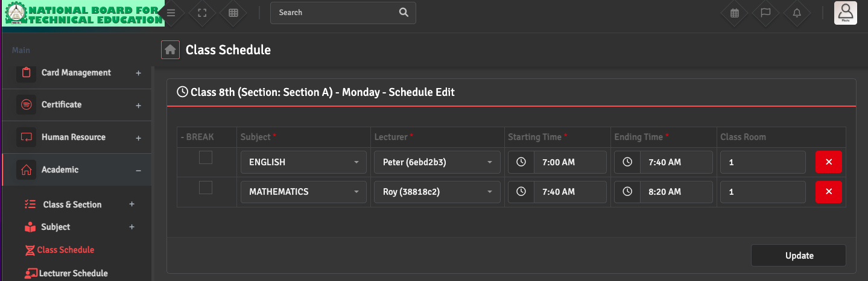Check the break box for ENGLISH row
The height and width of the screenshot is (281, 868).
(206, 158)
